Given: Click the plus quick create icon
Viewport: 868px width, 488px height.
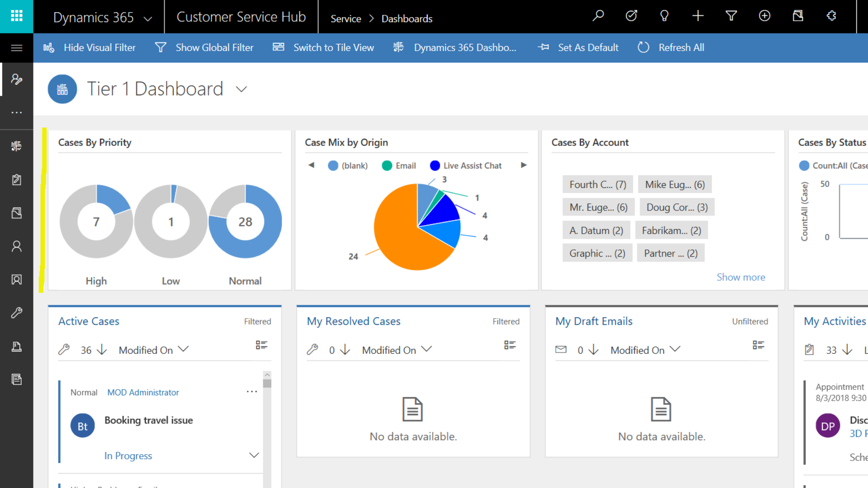Looking at the screenshot, I should [x=698, y=16].
